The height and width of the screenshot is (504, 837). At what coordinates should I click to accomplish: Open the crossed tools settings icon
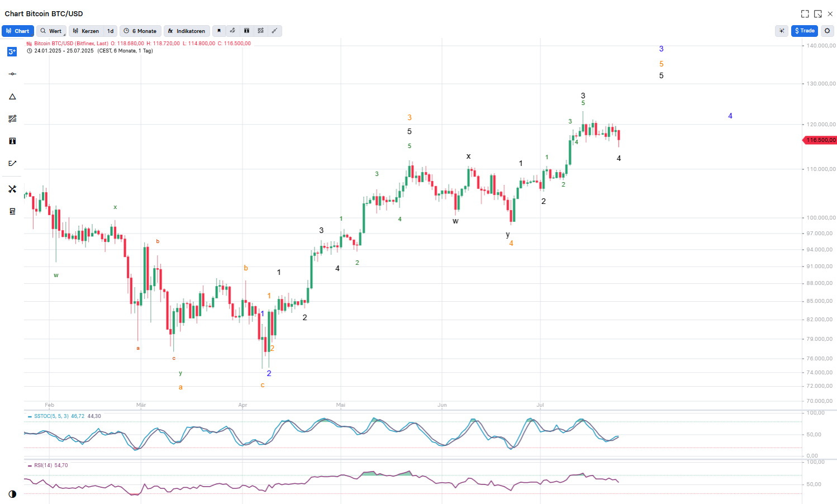[12, 189]
